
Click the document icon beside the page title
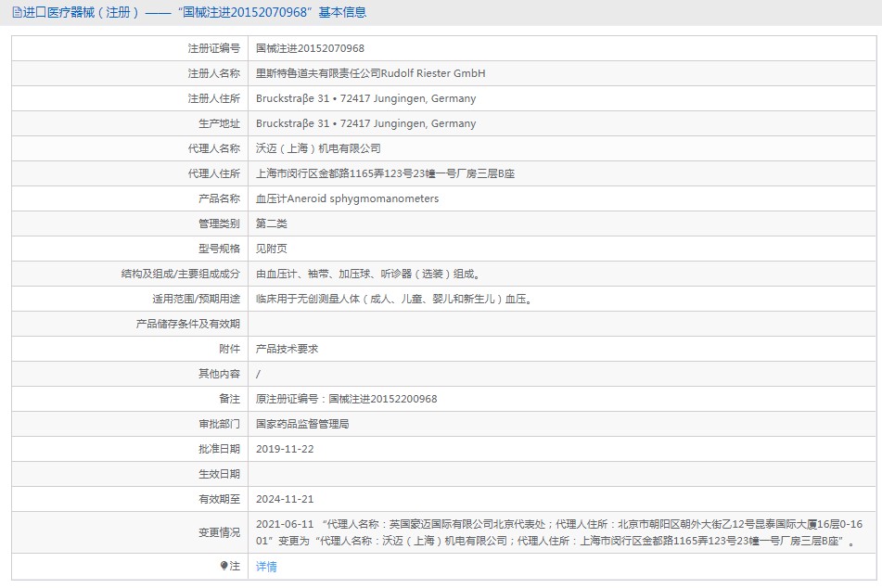(17, 12)
